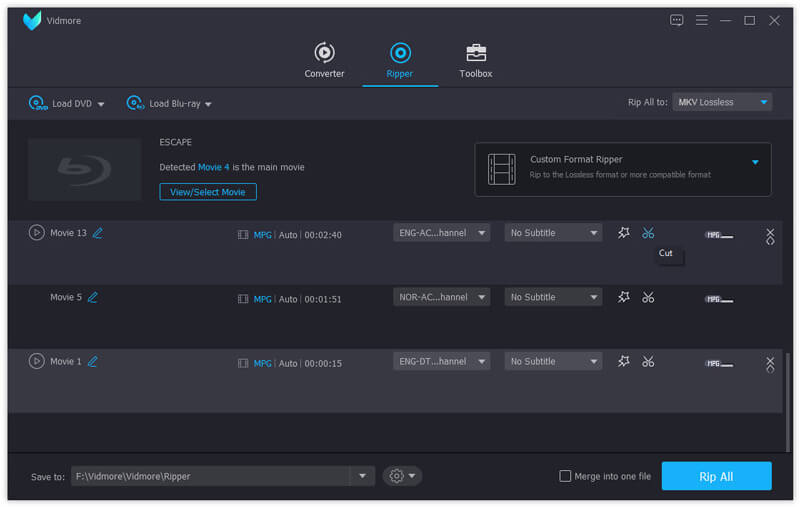Open the effects wand icon for Movie 5
The width and height of the screenshot is (800, 507).
point(624,297)
